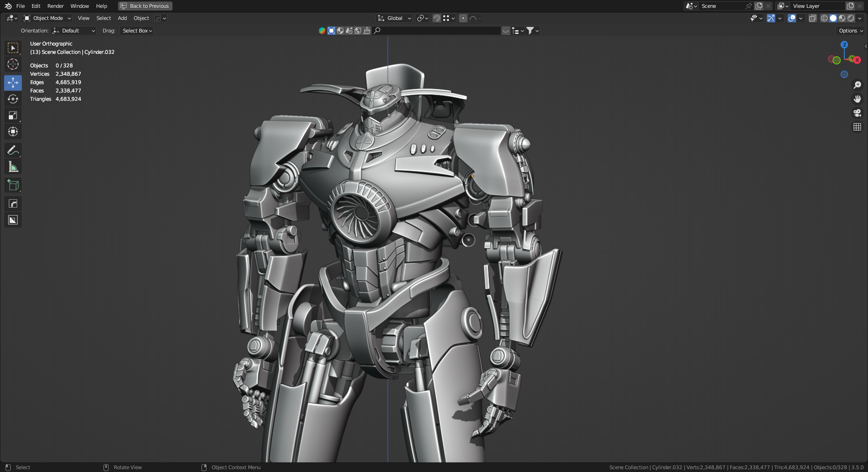Open the Edit menu

click(x=36, y=6)
